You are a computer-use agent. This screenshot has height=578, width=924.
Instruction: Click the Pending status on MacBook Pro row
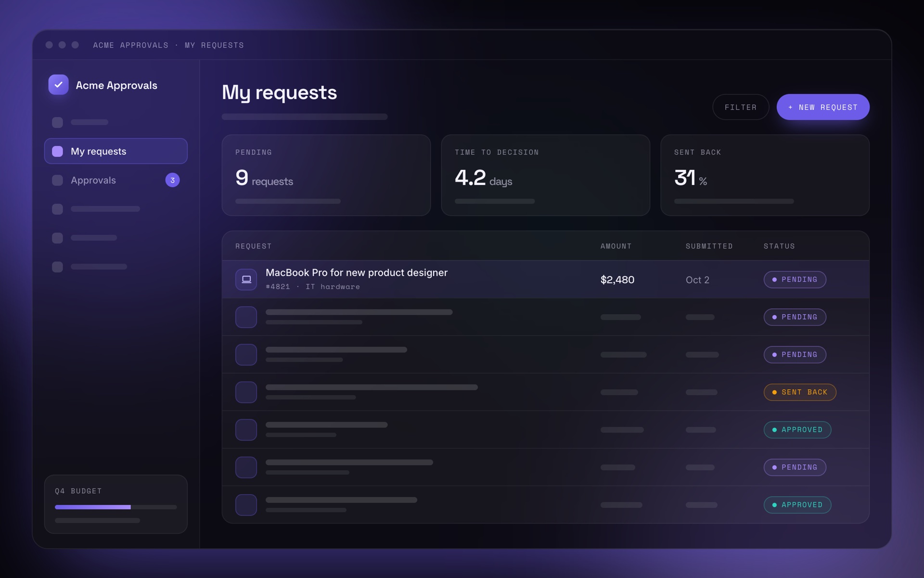click(795, 279)
